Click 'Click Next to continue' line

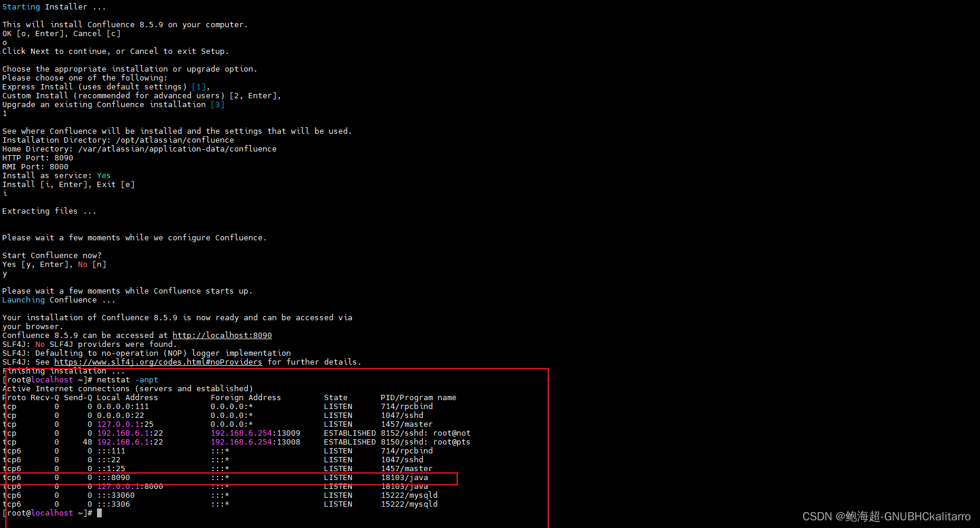(x=116, y=51)
